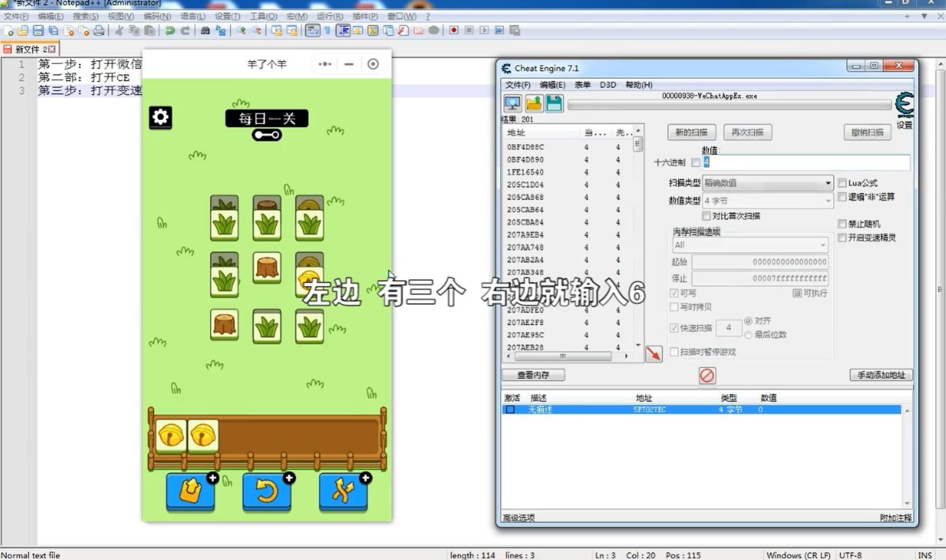This screenshot has height=560, width=946.
Task: Open Notepad++ 语言(L) menu
Action: coord(193,16)
